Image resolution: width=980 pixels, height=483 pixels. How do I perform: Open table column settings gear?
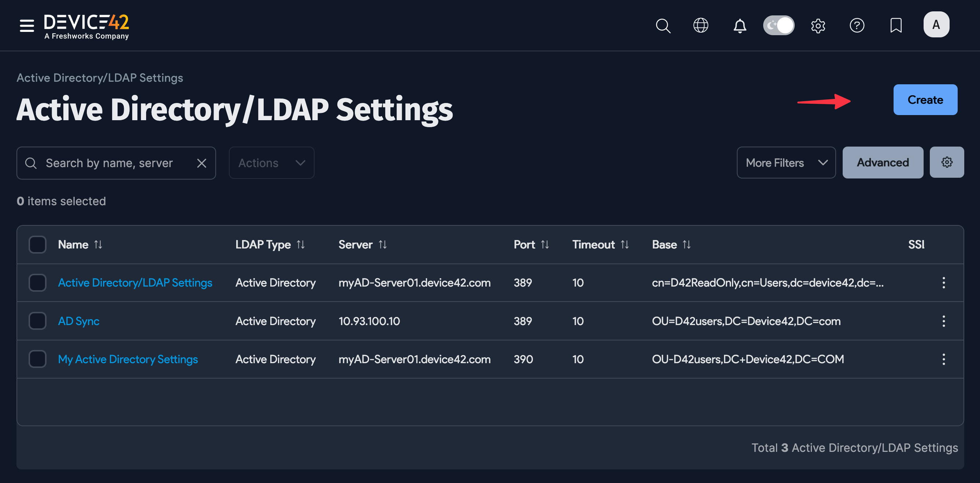(x=947, y=162)
